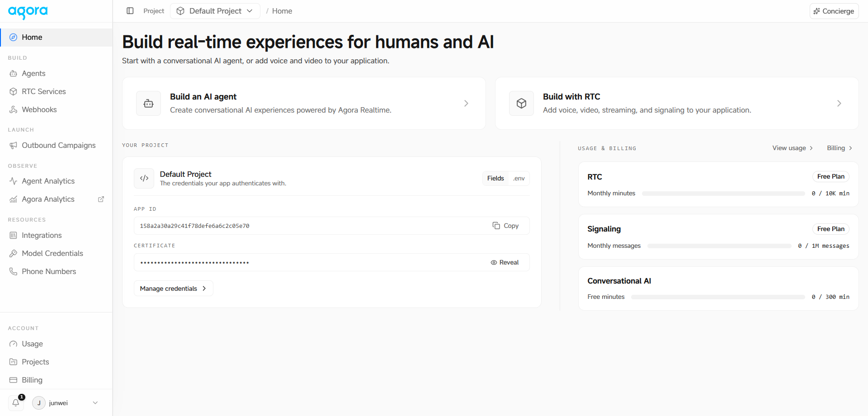
Task: Click the cube icon in project selector
Action: pyautogui.click(x=180, y=11)
